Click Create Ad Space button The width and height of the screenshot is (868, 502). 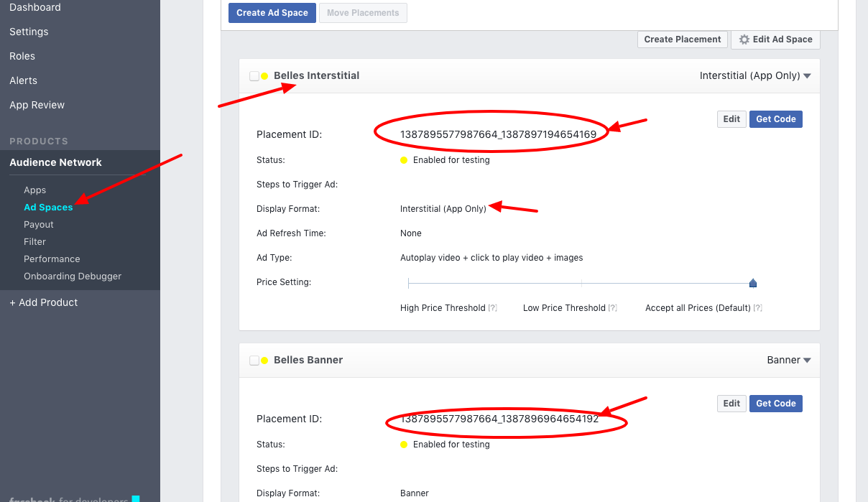[272, 13]
